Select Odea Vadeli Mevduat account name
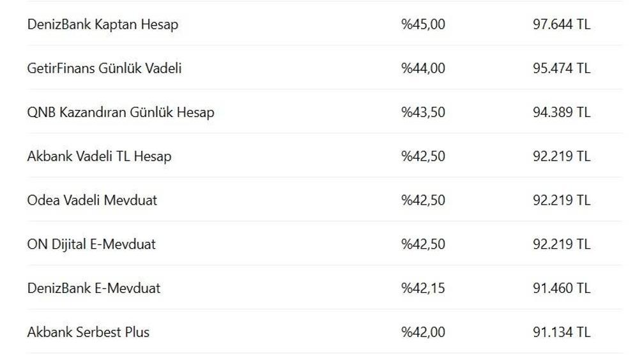The image size is (644, 355). [x=92, y=200]
